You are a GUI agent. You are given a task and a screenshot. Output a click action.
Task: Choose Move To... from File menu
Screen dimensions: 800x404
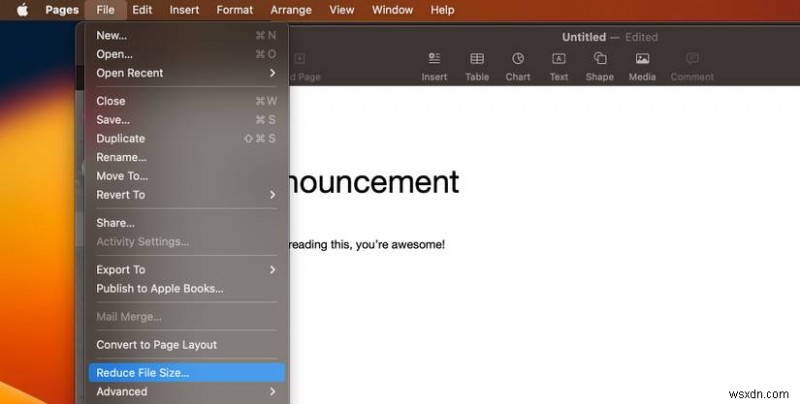pyautogui.click(x=186, y=176)
